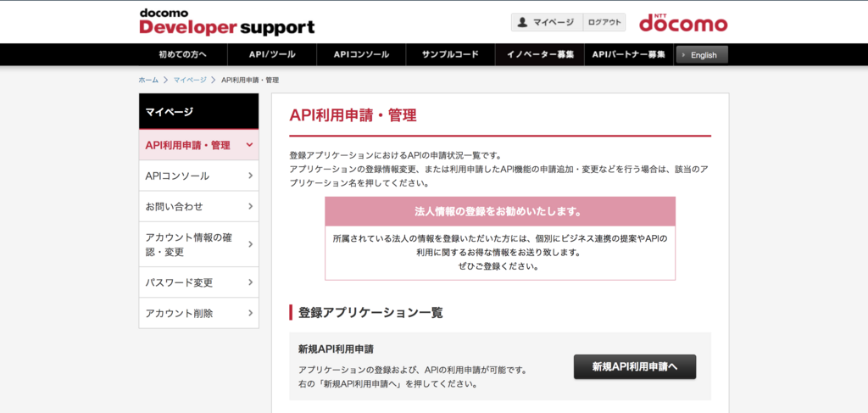The height and width of the screenshot is (413, 868).
Task: Click the NTT docomo logo
Action: 683,23
